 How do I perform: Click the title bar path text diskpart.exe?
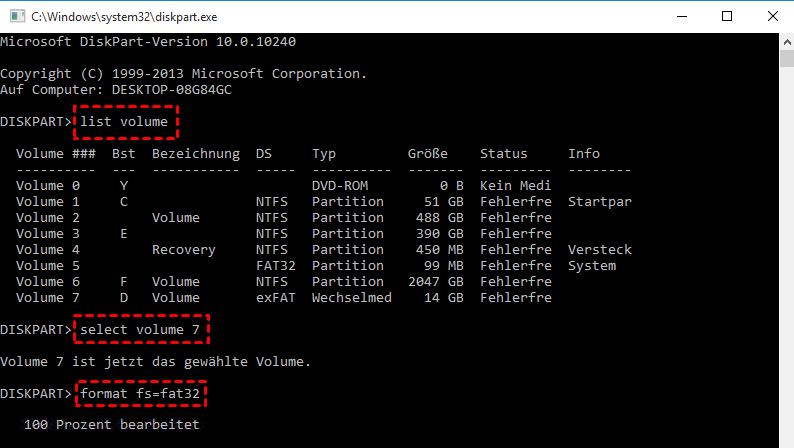tap(123, 17)
